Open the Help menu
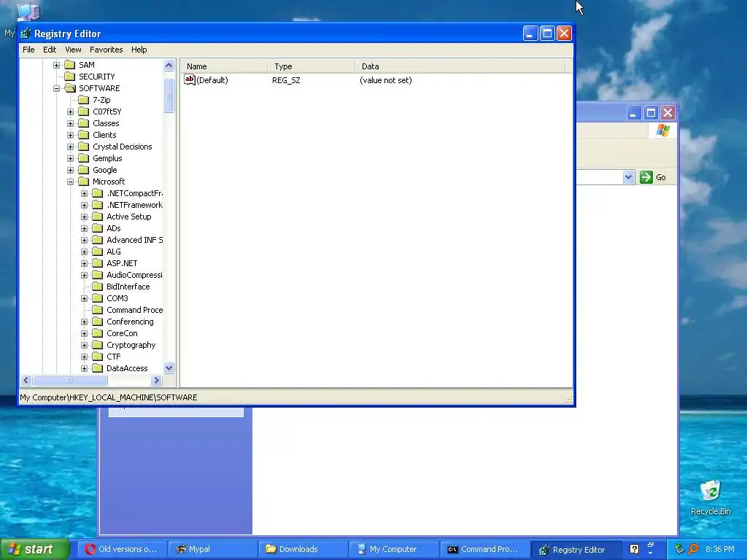747x560 pixels. coord(139,50)
